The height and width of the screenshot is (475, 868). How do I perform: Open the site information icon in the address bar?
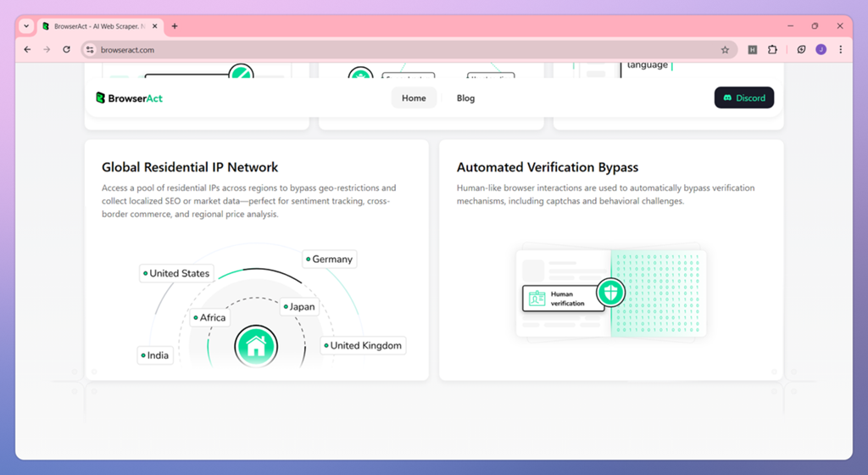coord(90,50)
